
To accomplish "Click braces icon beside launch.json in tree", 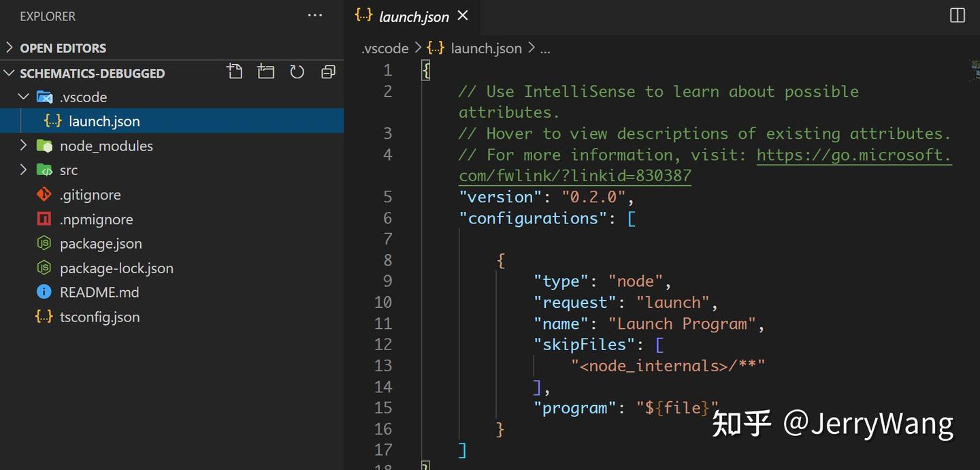I will coord(53,121).
